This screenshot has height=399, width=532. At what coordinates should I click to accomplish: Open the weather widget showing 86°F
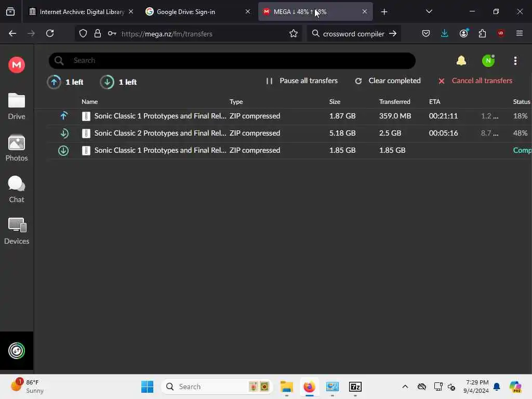click(27, 387)
